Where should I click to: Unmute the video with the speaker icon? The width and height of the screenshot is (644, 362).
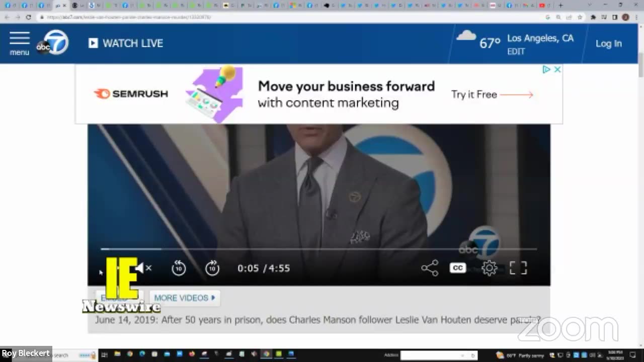click(143, 268)
